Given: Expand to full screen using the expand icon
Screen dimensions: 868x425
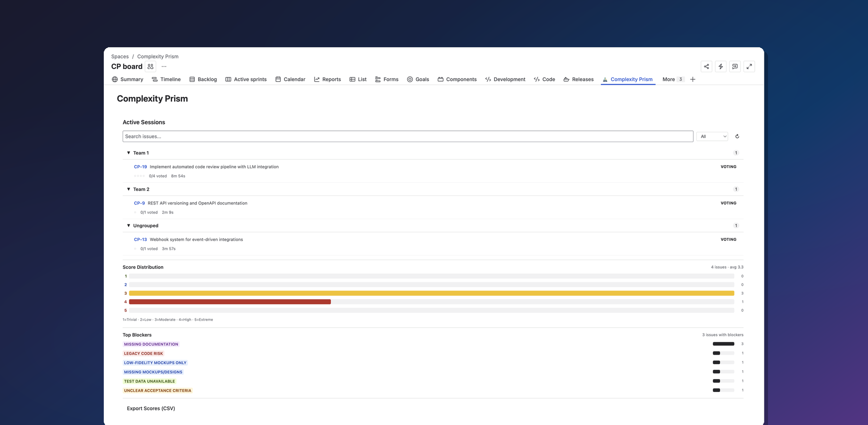Looking at the screenshot, I should pos(749,66).
